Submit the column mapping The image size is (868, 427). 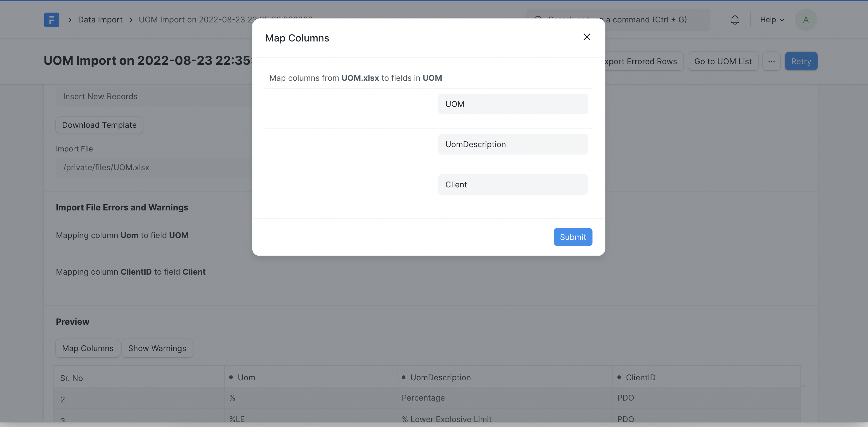coord(573,237)
